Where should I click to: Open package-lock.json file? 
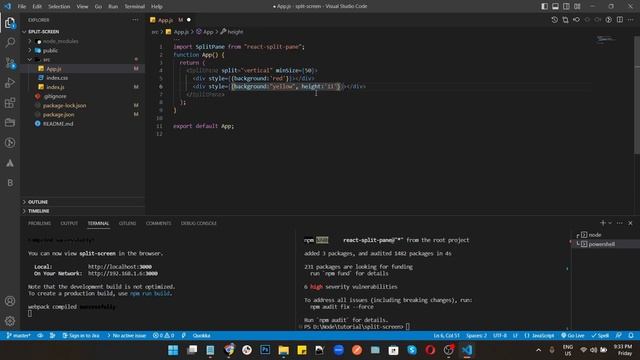[64, 105]
